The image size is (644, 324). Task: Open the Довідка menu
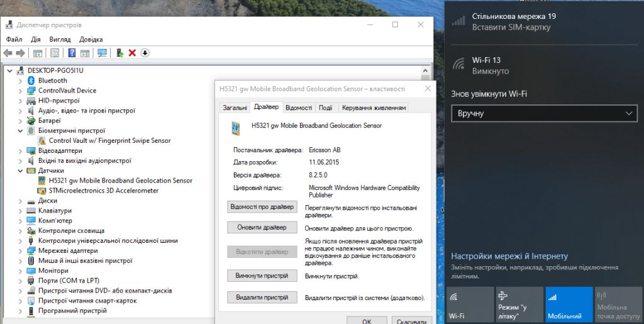tap(91, 40)
